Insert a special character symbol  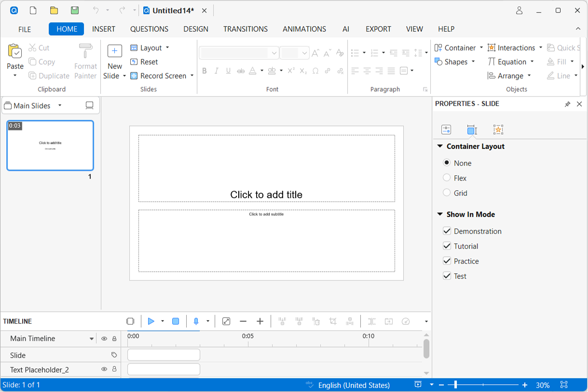[x=315, y=70]
